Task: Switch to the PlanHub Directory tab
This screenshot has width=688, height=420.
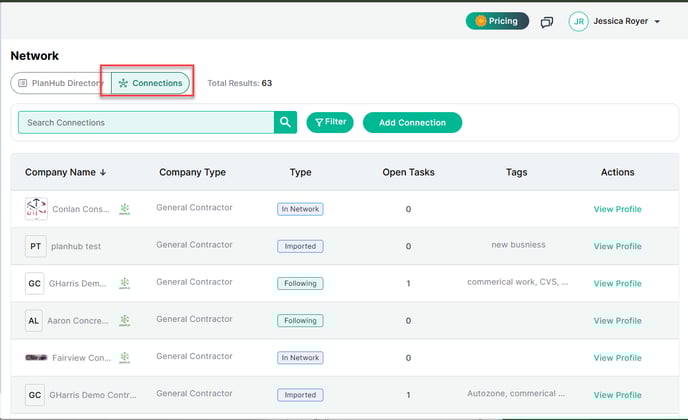Action: point(58,83)
